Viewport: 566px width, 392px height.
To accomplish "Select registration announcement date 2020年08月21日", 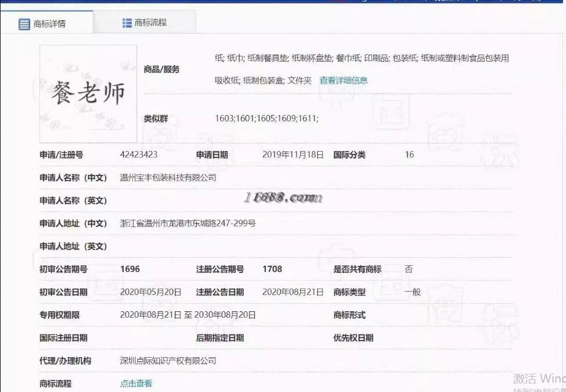I will 293,292.
